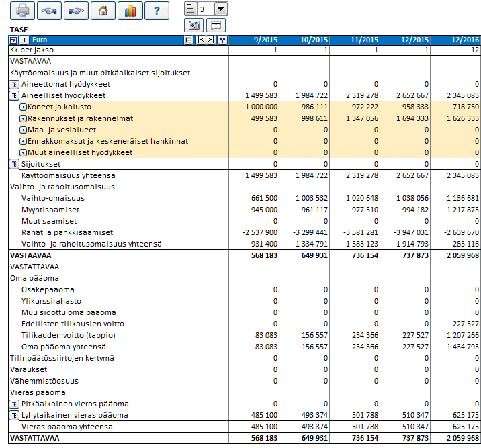Expand the Koneet ja kalusto row
The image size is (481, 448).
point(23,107)
